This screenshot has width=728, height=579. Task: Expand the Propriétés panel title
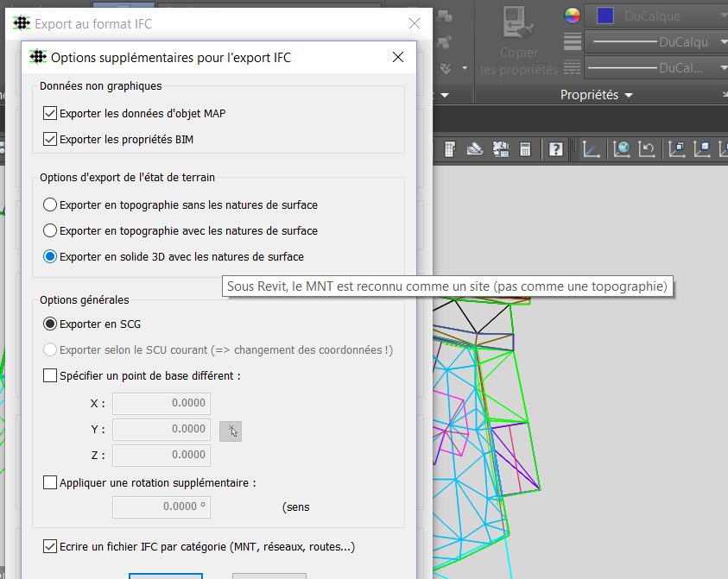tap(596, 95)
